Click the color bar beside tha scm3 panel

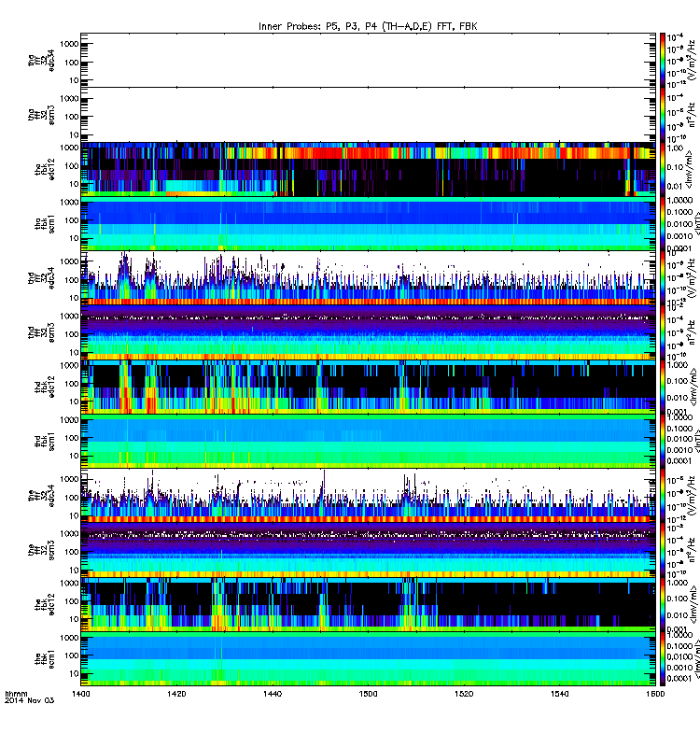coord(663,114)
